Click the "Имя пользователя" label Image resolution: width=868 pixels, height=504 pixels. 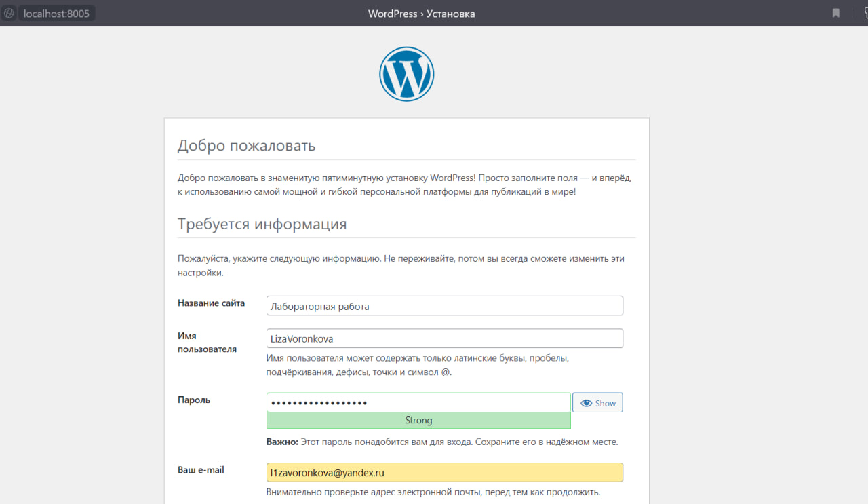(207, 343)
